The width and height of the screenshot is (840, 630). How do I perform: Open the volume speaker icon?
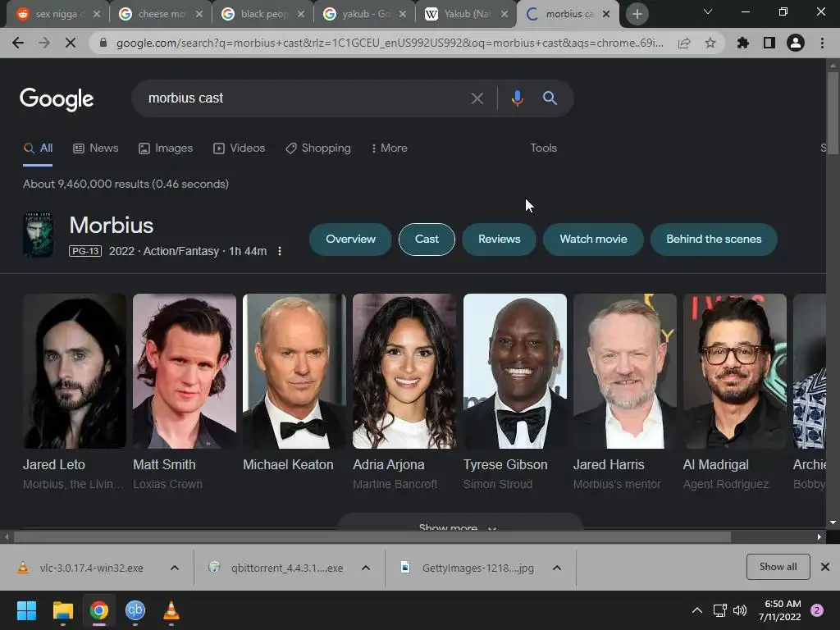point(740,610)
